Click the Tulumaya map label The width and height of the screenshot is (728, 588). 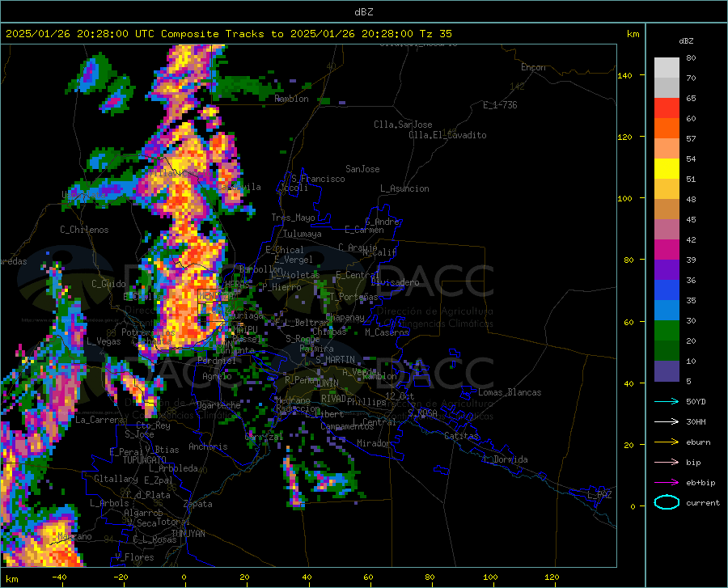[x=303, y=234]
